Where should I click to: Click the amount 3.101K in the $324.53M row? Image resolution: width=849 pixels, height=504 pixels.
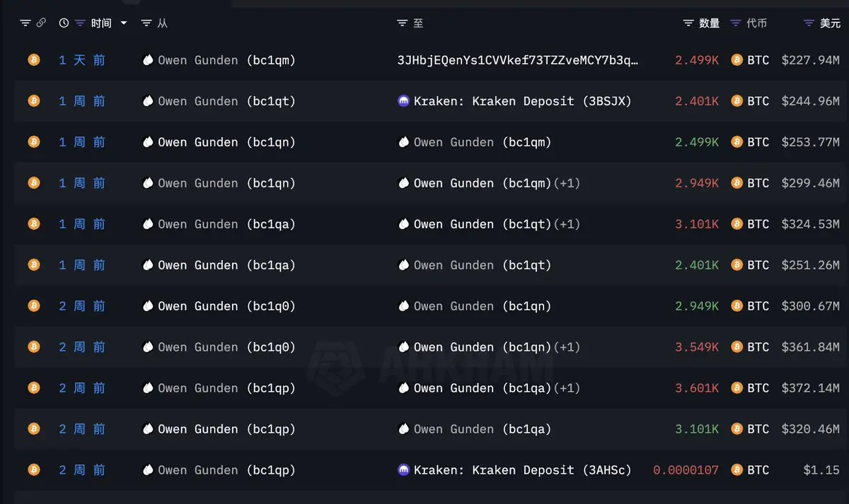pyautogui.click(x=697, y=224)
